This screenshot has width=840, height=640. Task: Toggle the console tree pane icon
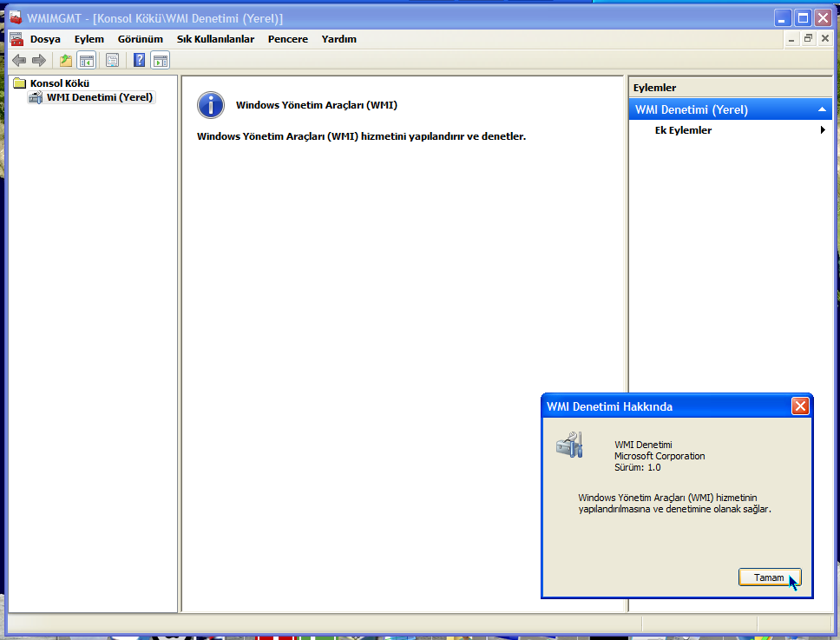(x=86, y=61)
